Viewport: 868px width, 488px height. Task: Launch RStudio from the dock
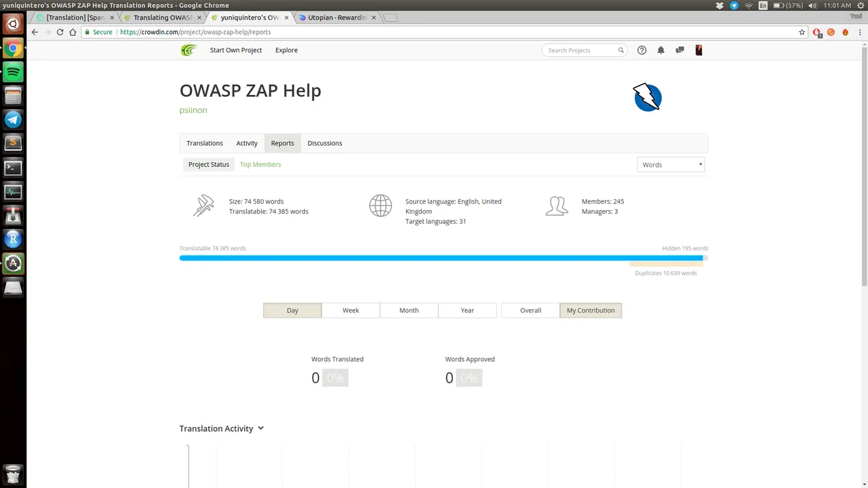[x=13, y=239]
